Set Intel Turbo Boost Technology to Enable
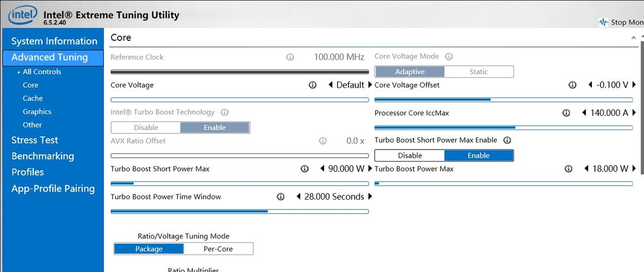This screenshot has width=644, height=272. coord(215,127)
